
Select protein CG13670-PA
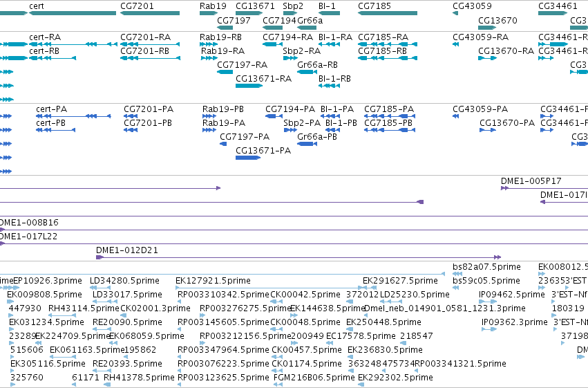507,123
